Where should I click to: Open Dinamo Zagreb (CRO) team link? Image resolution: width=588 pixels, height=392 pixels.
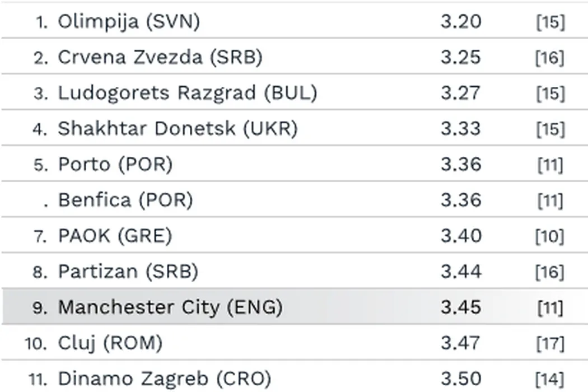coord(164,379)
